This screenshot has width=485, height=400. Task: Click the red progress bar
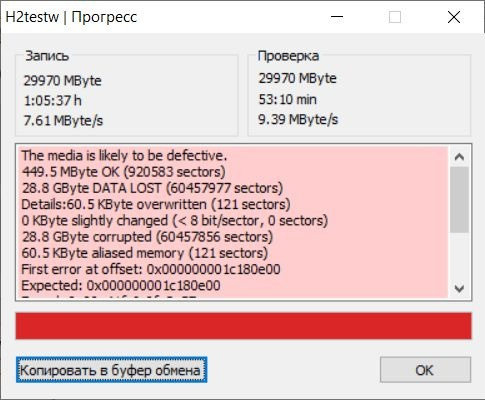pos(244,326)
